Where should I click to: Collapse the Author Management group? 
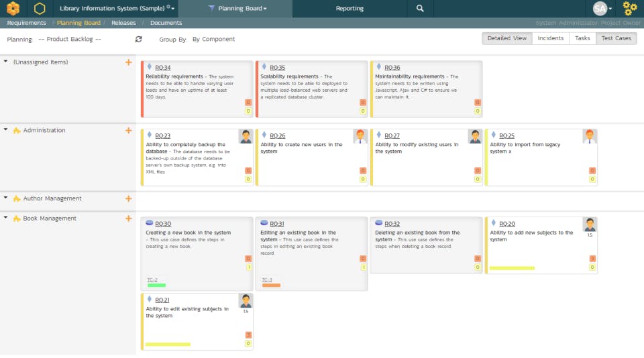(x=6, y=198)
